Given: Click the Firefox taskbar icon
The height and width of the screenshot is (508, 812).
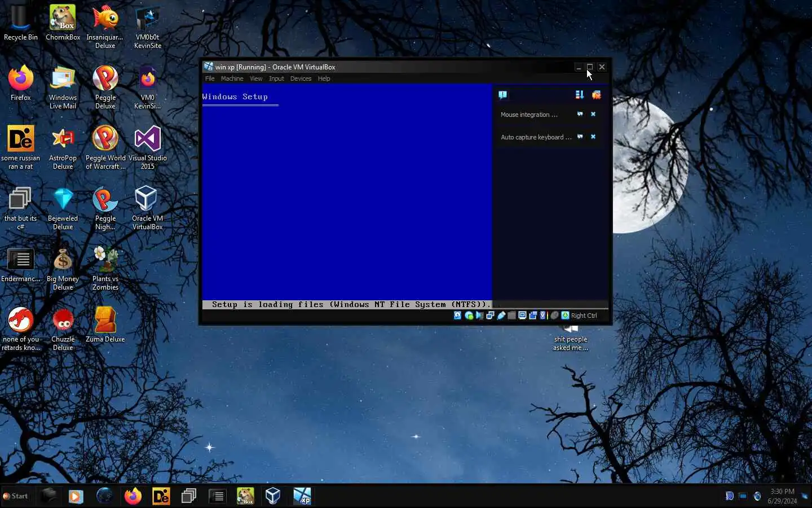Looking at the screenshot, I should tap(133, 496).
